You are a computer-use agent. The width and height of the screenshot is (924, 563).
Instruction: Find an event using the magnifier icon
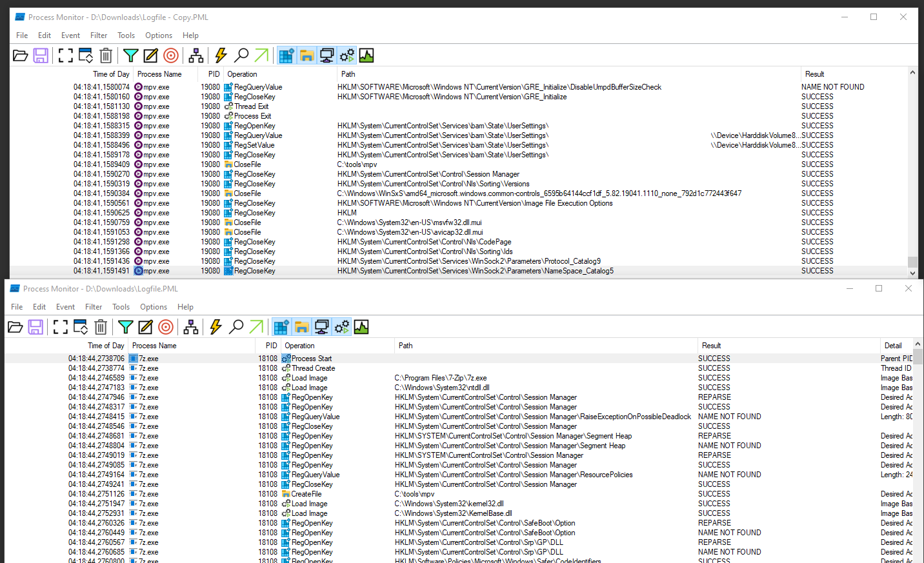click(x=241, y=55)
